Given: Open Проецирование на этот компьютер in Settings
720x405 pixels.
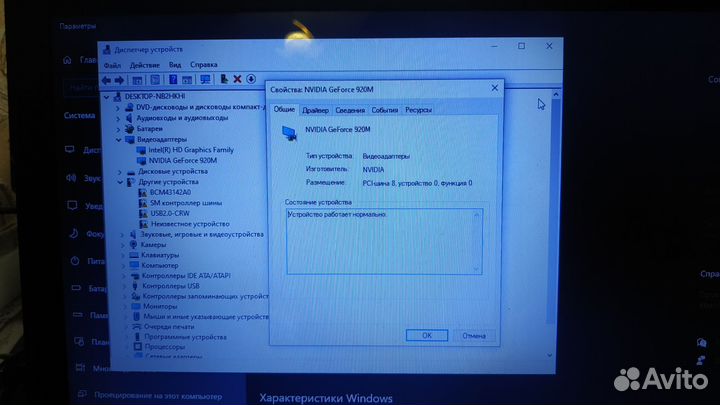Looking at the screenshot, I should [158, 395].
